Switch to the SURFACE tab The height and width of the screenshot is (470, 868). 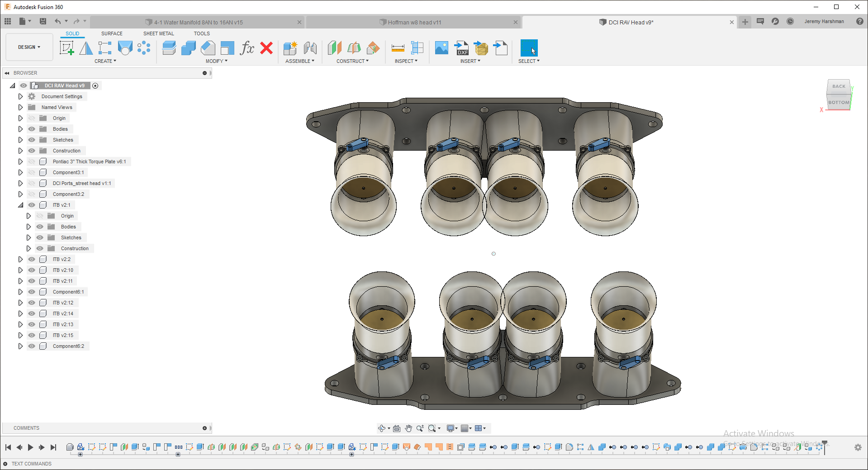[x=112, y=33]
